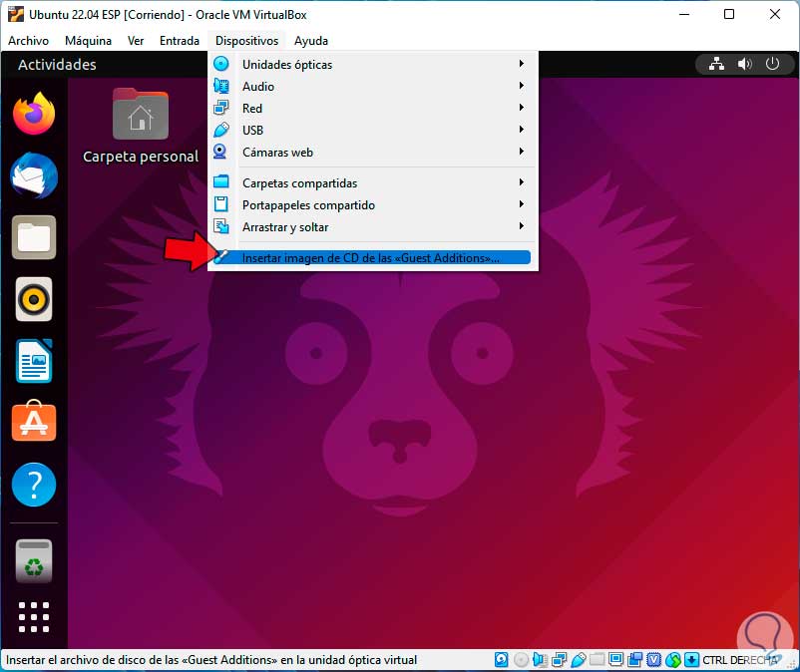The width and height of the screenshot is (800, 672).
Task: Open the Carpeta personal desktop folder
Action: (141, 126)
